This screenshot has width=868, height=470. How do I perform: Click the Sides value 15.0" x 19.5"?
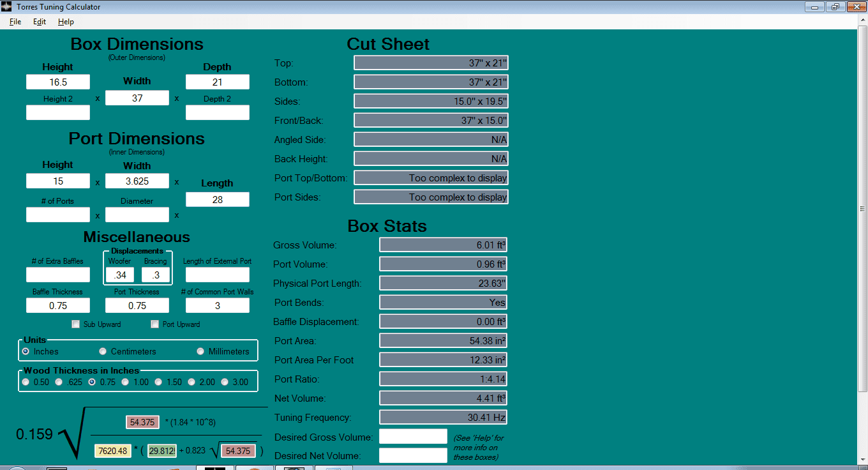click(431, 101)
